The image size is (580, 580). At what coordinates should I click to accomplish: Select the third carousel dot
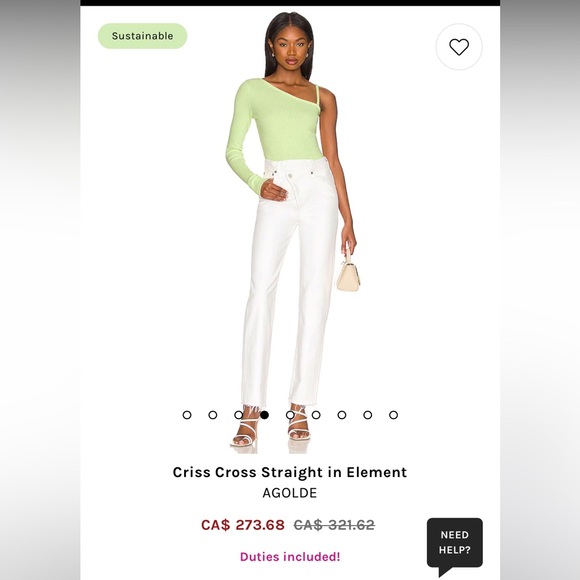239,415
